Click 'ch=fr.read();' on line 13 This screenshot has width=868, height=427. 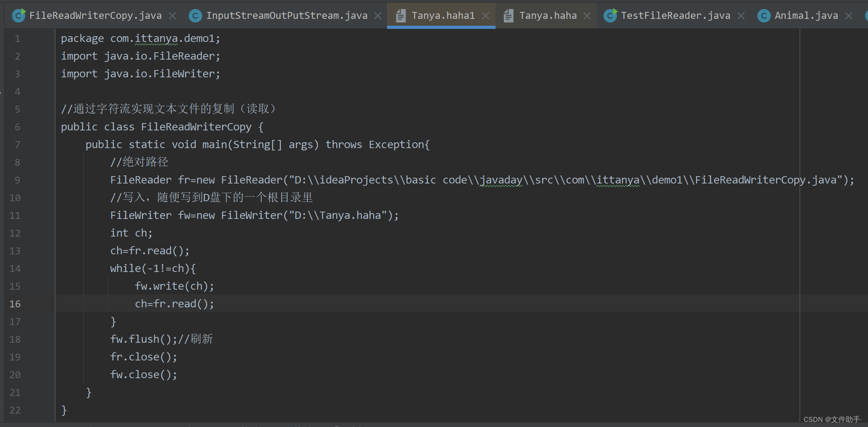[x=150, y=251]
